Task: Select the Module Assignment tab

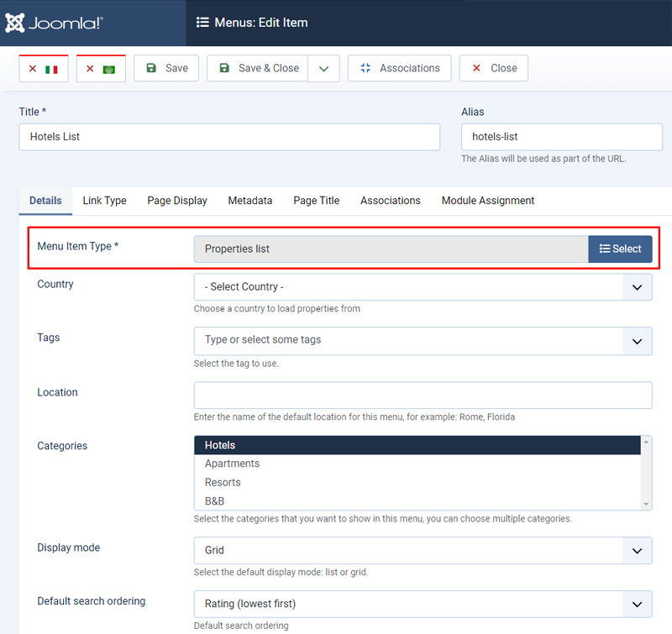Action: [487, 201]
